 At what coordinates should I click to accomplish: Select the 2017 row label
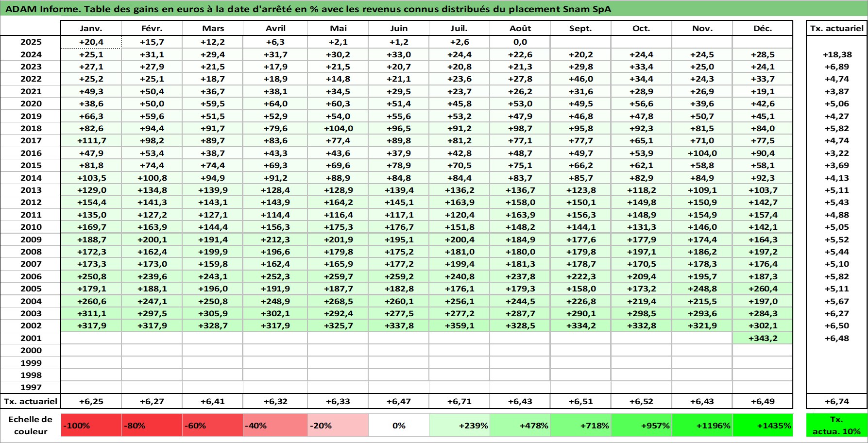(31, 141)
